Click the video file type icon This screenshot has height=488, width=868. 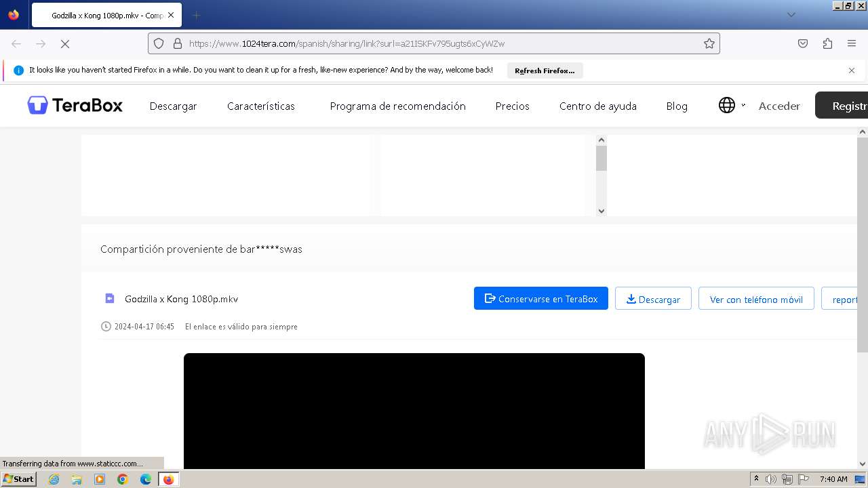pos(110,298)
